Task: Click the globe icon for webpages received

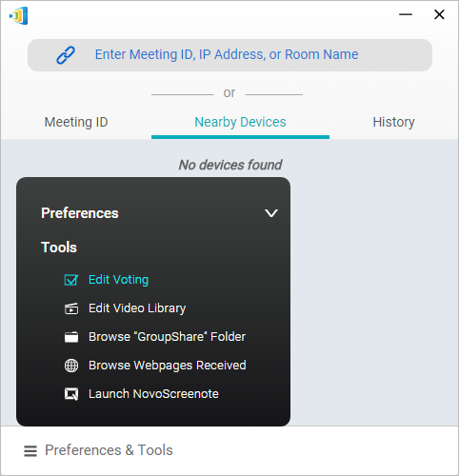Action: point(71,366)
